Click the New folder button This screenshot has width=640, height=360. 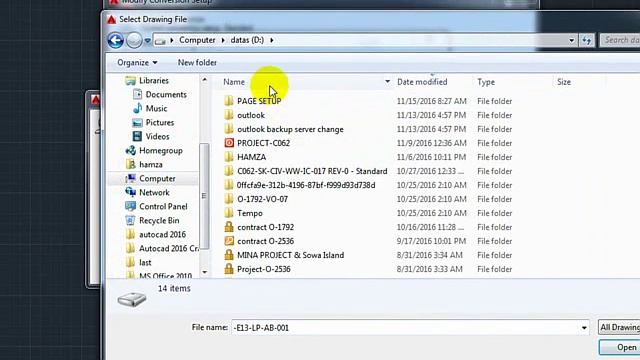pos(197,62)
